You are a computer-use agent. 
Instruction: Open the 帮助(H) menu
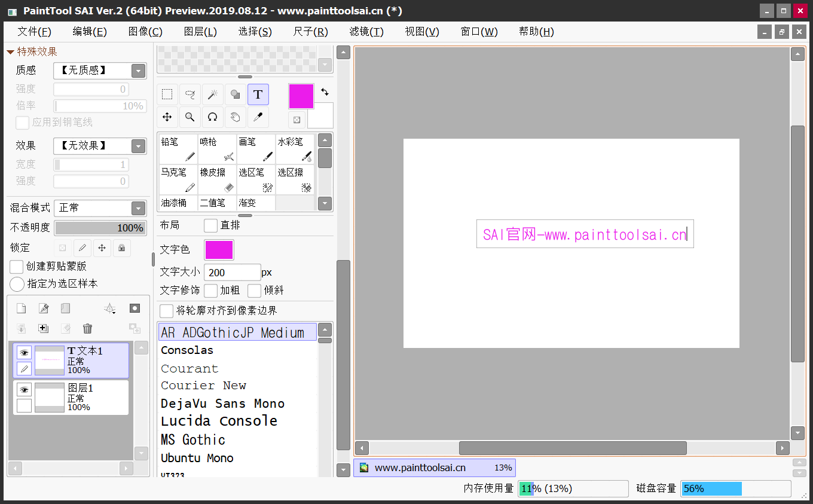536,32
